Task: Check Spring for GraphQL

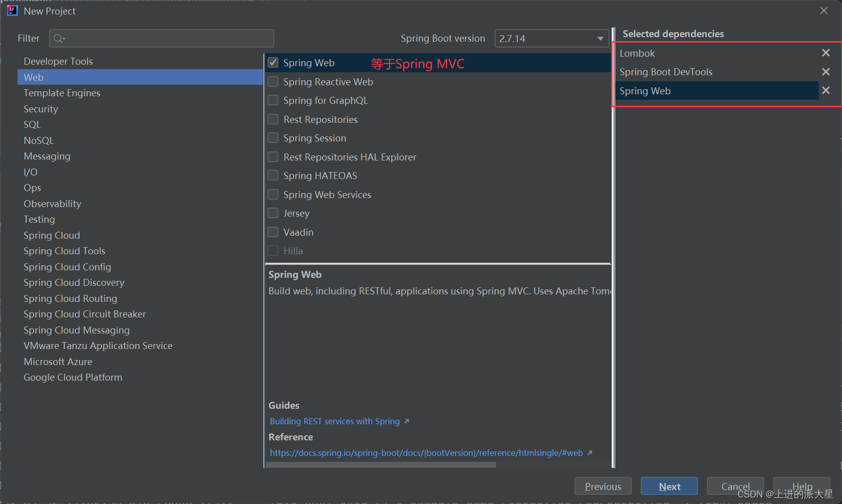Action: [x=273, y=100]
